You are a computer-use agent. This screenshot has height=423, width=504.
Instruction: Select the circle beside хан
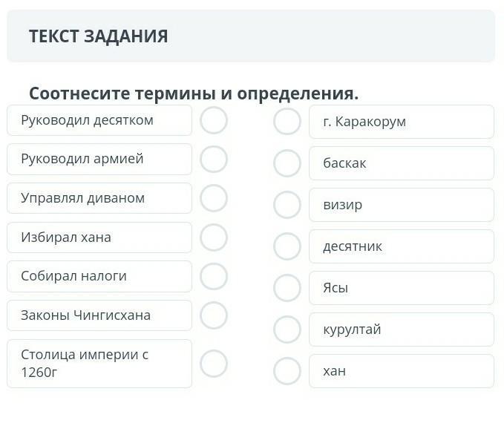tap(287, 371)
